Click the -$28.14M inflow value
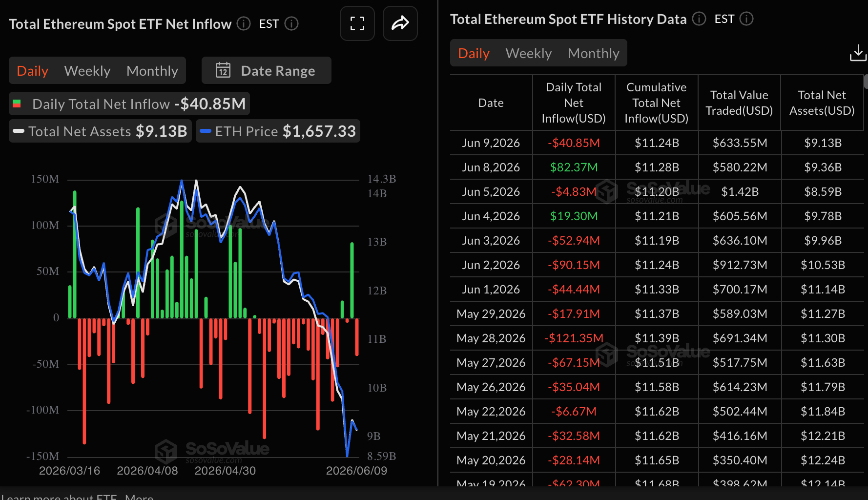The image size is (868, 500). coord(574,460)
